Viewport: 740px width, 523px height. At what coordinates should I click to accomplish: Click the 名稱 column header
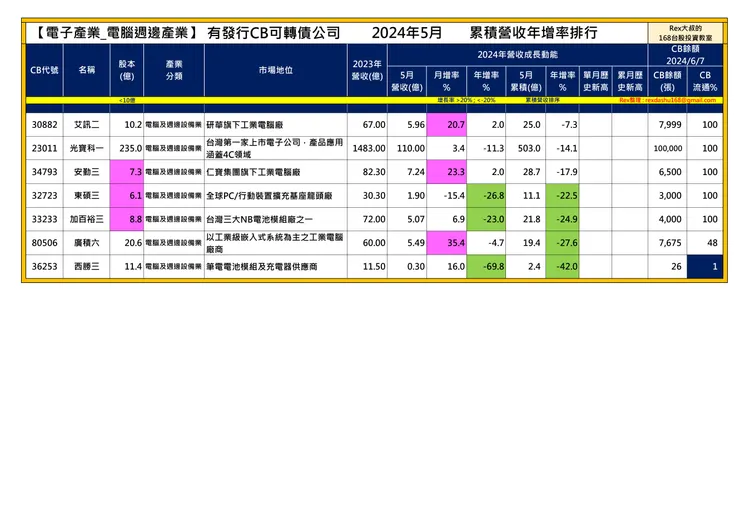86,70
